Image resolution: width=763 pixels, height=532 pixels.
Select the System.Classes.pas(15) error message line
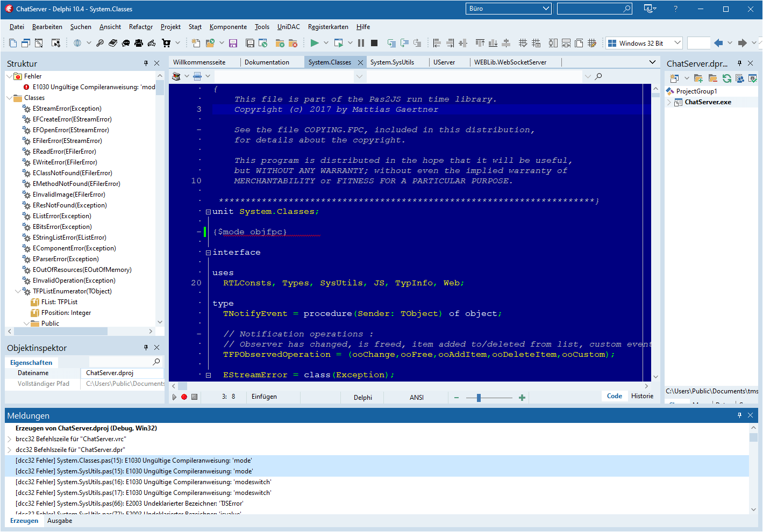tap(134, 461)
